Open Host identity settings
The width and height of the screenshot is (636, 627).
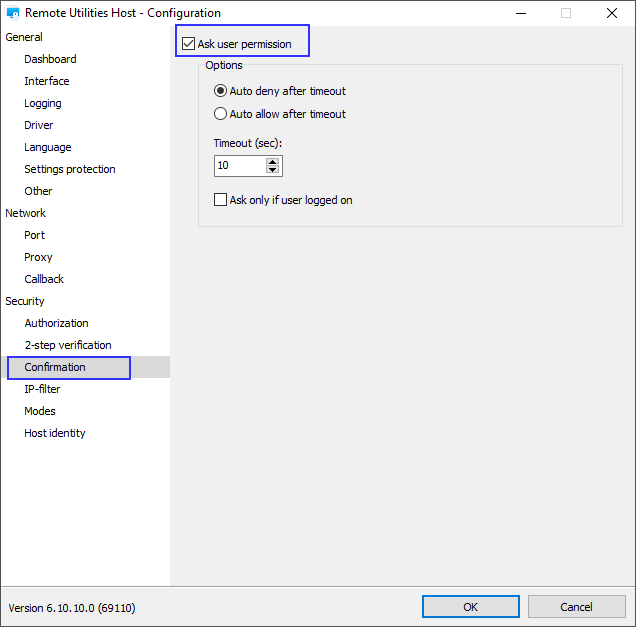55,433
